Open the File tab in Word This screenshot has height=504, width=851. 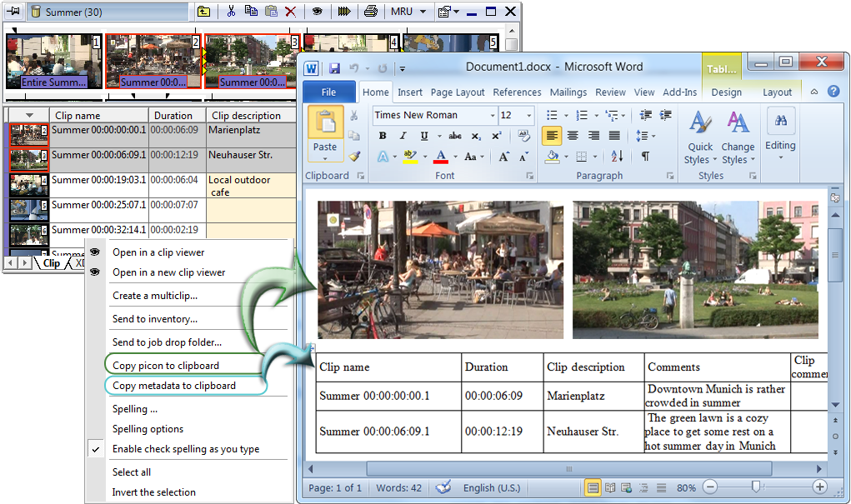(x=328, y=92)
